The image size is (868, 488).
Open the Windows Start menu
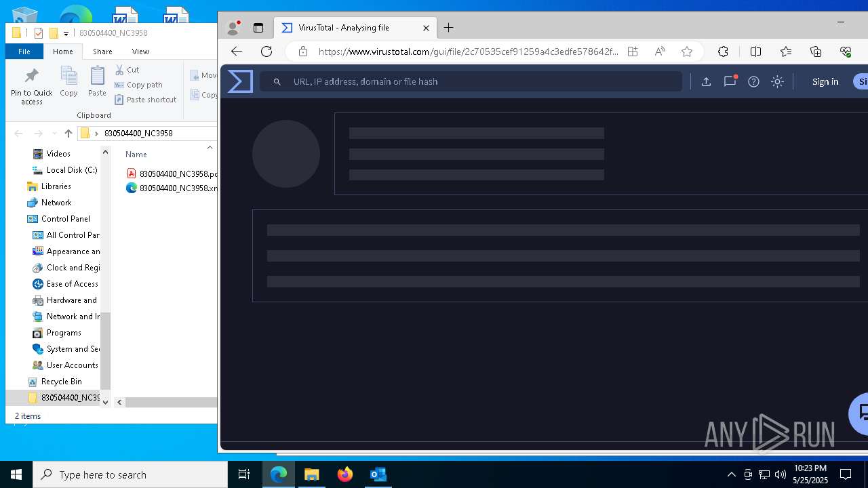point(16,474)
